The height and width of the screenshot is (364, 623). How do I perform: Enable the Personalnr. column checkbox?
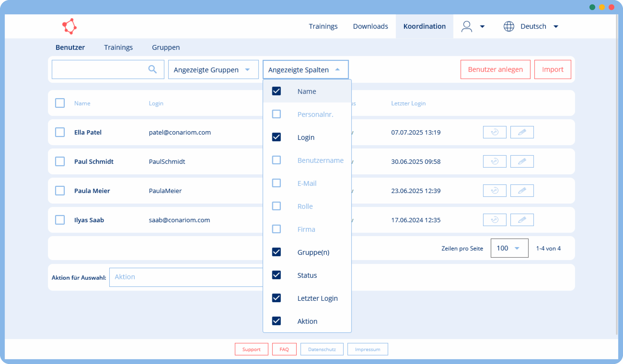276,114
